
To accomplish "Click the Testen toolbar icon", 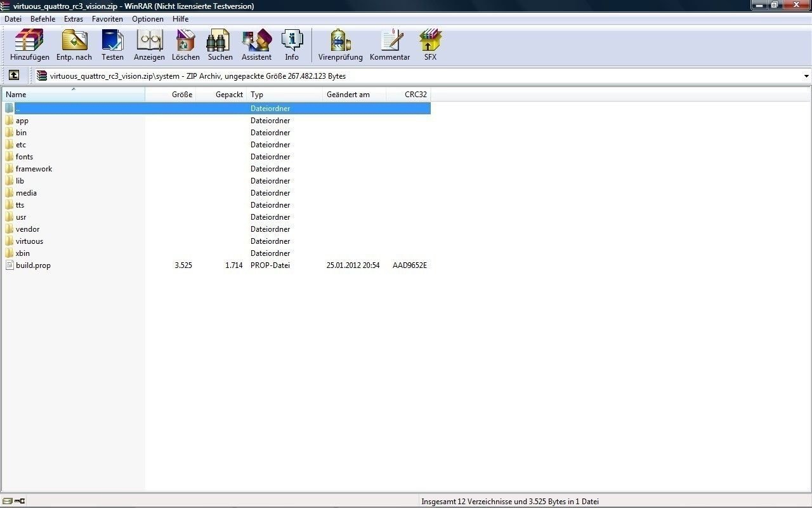I will click(112, 40).
